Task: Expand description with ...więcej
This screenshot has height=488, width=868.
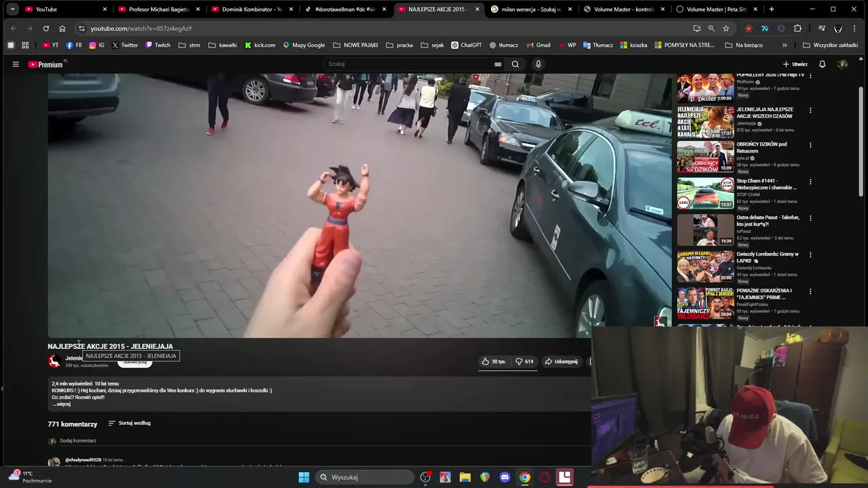Action: click(62, 404)
